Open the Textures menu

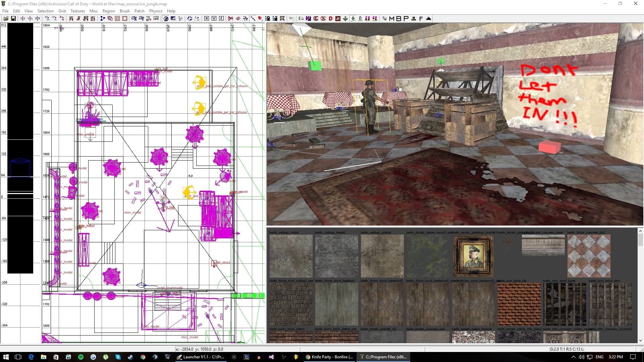click(77, 11)
